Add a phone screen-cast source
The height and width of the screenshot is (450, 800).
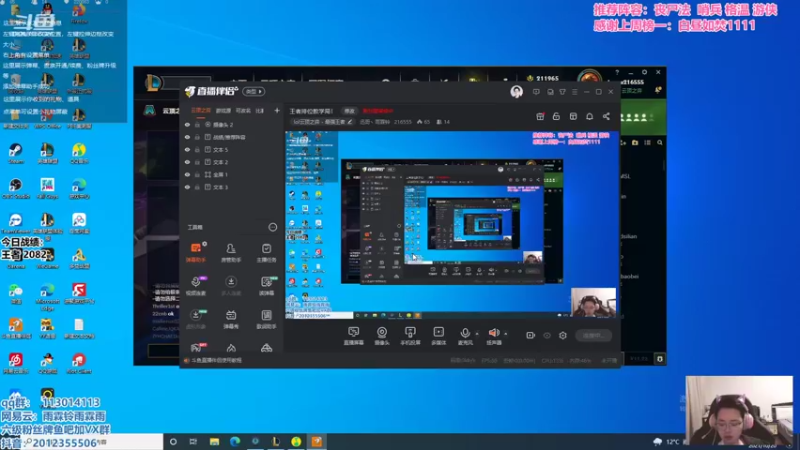coord(410,336)
